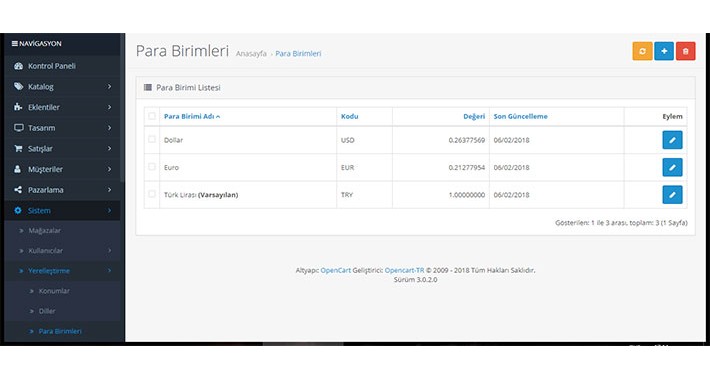Open the Satışlar menu item
This screenshot has height=380, width=710.
click(x=62, y=149)
